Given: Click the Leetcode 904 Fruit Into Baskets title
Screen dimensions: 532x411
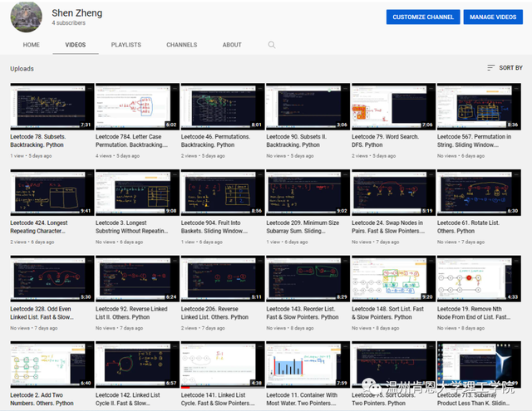Looking at the screenshot, I should point(214,227).
